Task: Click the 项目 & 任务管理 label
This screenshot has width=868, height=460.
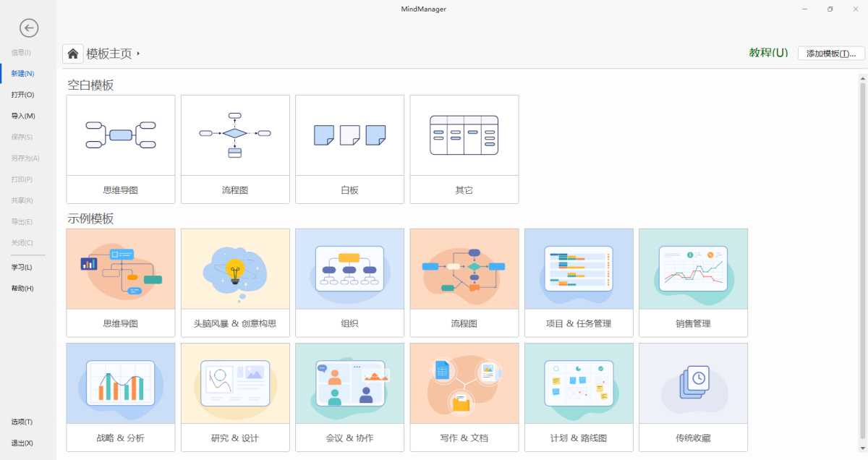Action: [579, 323]
